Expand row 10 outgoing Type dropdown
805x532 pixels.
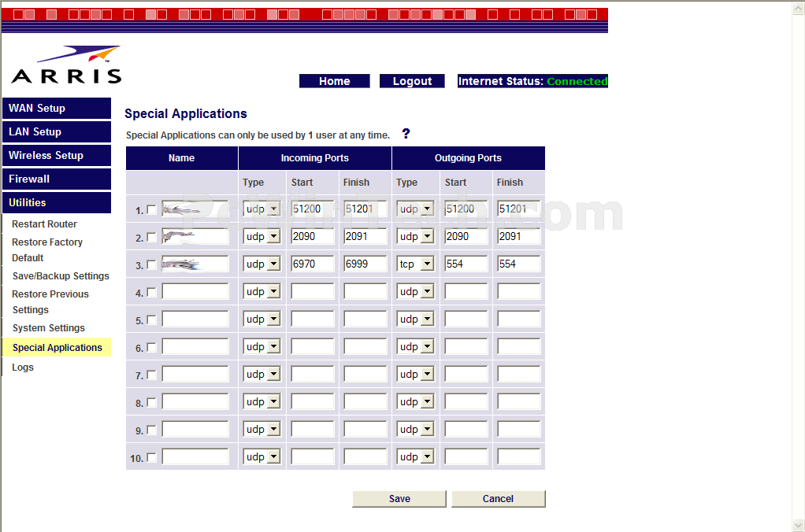point(415,456)
